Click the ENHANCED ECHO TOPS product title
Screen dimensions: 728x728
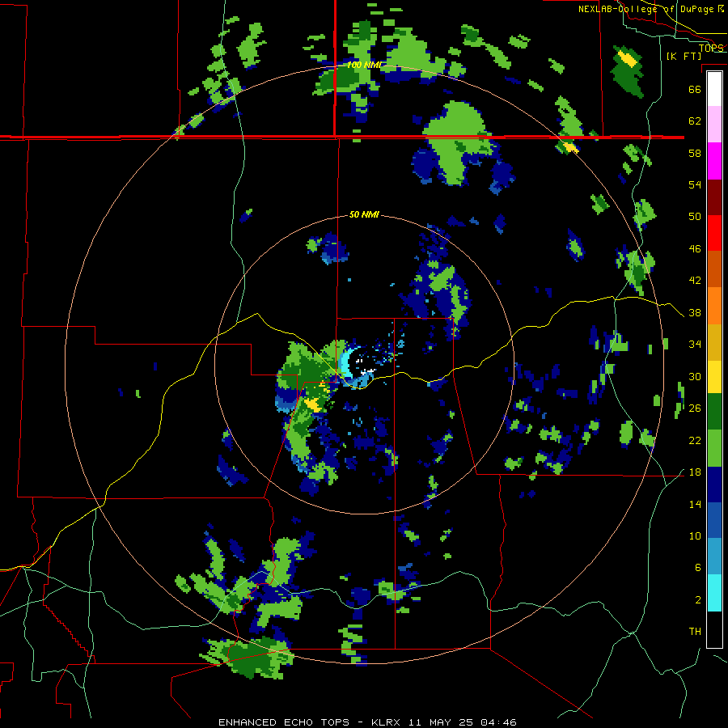[284, 722]
